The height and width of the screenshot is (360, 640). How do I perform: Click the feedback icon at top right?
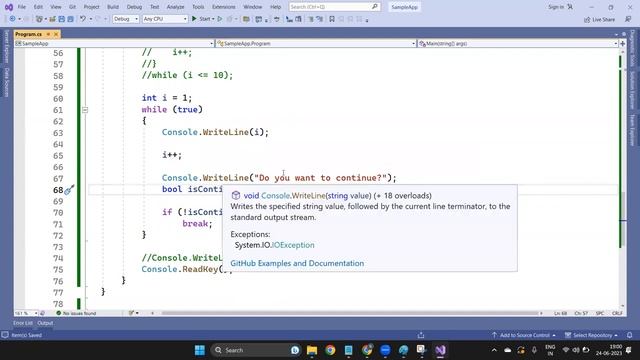[628, 20]
